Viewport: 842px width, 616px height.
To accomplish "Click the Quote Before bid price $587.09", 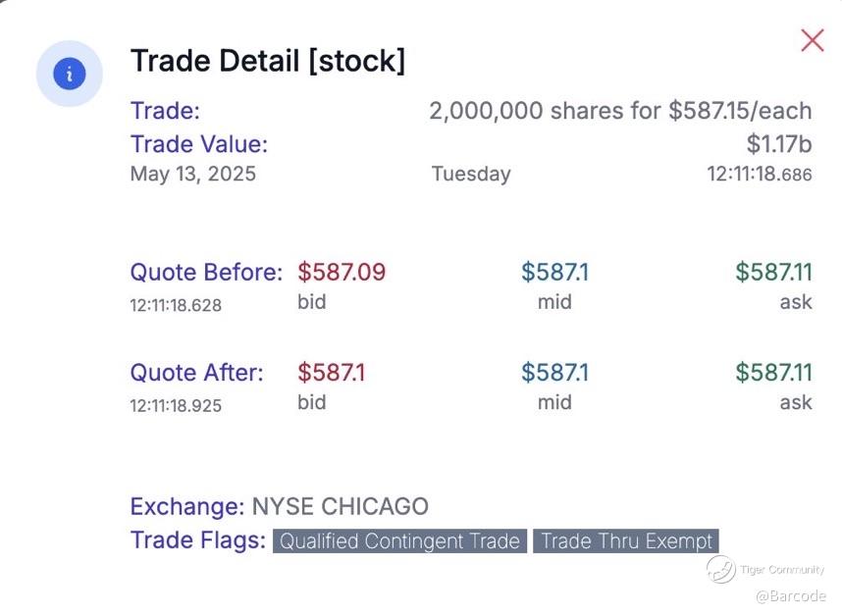I will (342, 272).
